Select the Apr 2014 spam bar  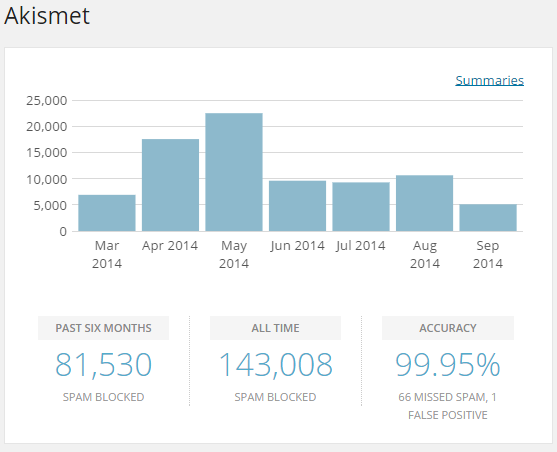tap(171, 185)
